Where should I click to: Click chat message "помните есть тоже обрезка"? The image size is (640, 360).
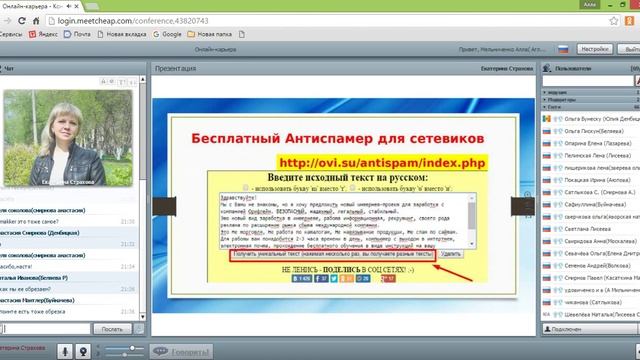pyautogui.click(x=33, y=311)
